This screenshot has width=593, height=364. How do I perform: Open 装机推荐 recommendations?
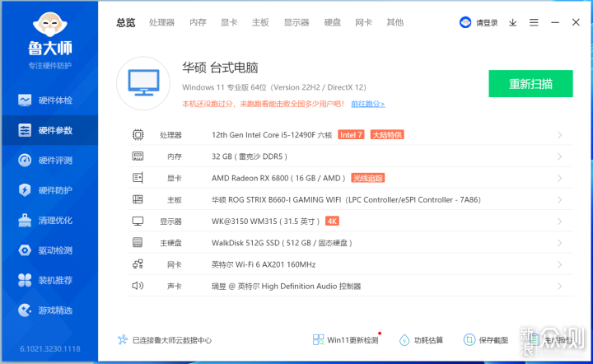(50, 280)
